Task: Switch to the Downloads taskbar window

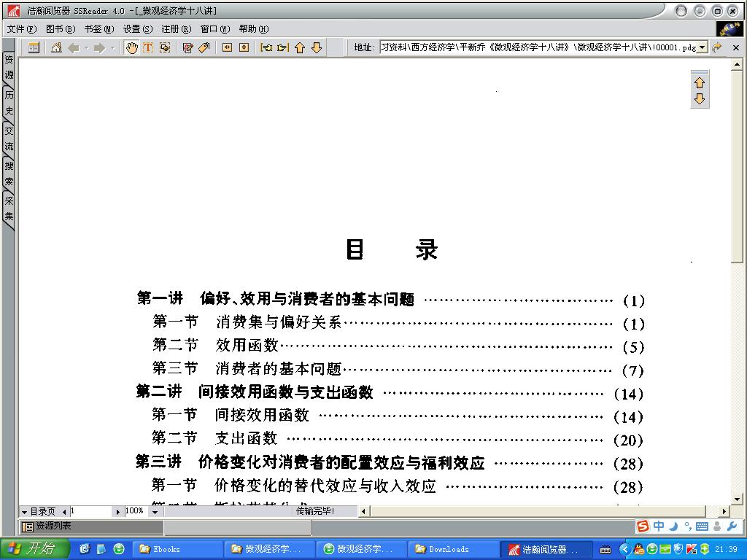Action: point(454,550)
